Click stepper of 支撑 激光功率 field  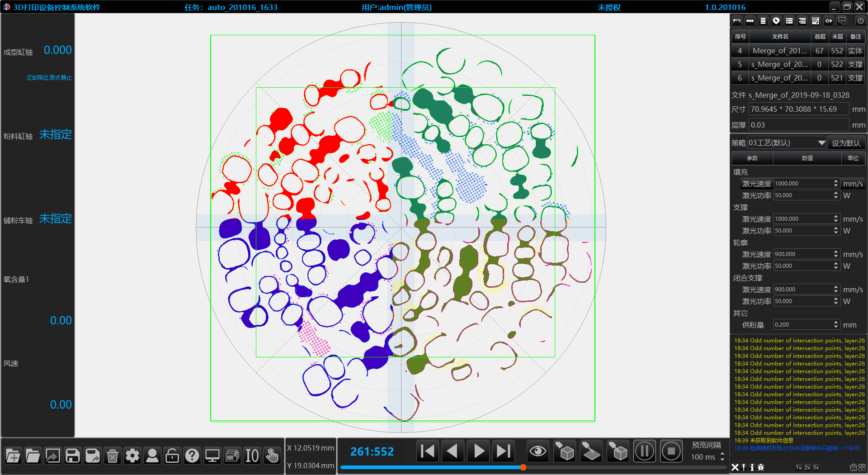tap(836, 230)
